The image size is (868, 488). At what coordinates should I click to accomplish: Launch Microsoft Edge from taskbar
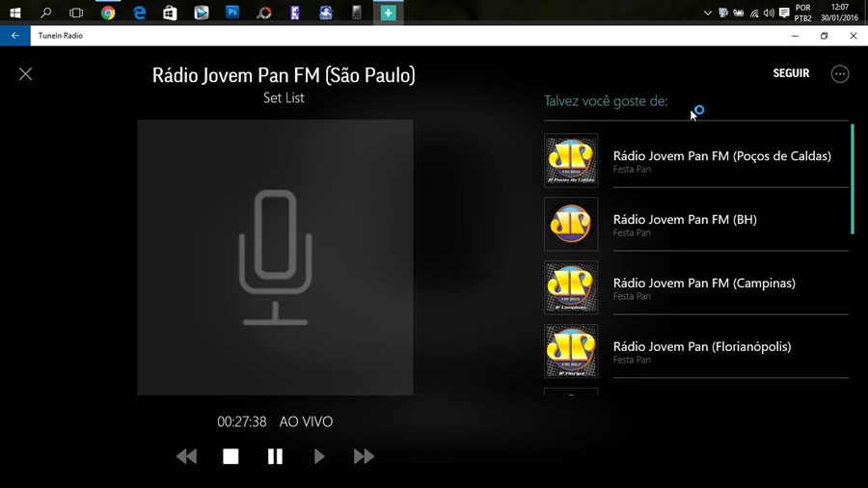139,13
